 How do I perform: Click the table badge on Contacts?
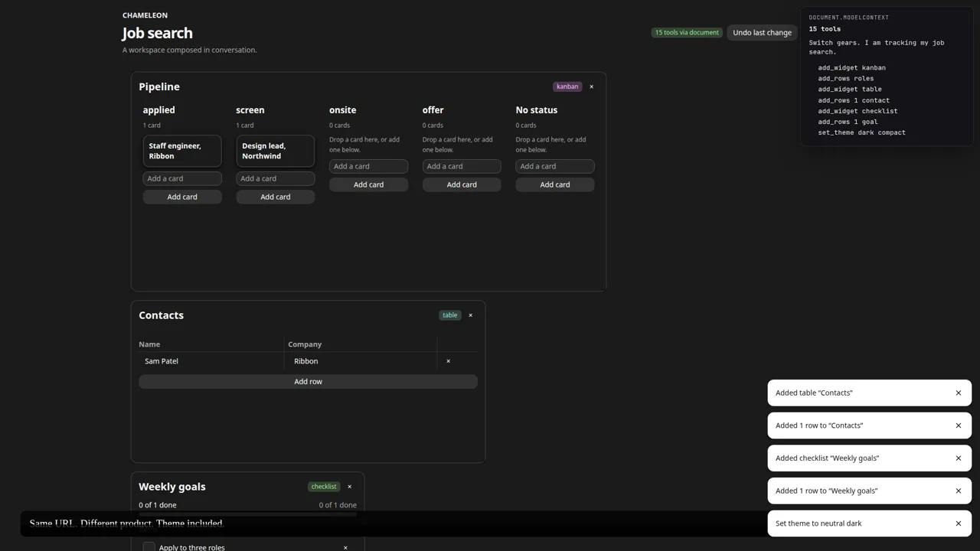coord(450,315)
